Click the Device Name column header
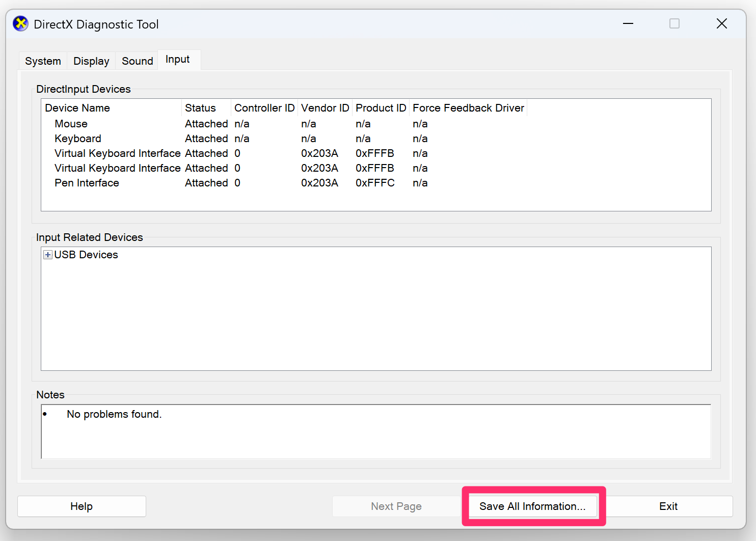The image size is (756, 541). (x=77, y=107)
